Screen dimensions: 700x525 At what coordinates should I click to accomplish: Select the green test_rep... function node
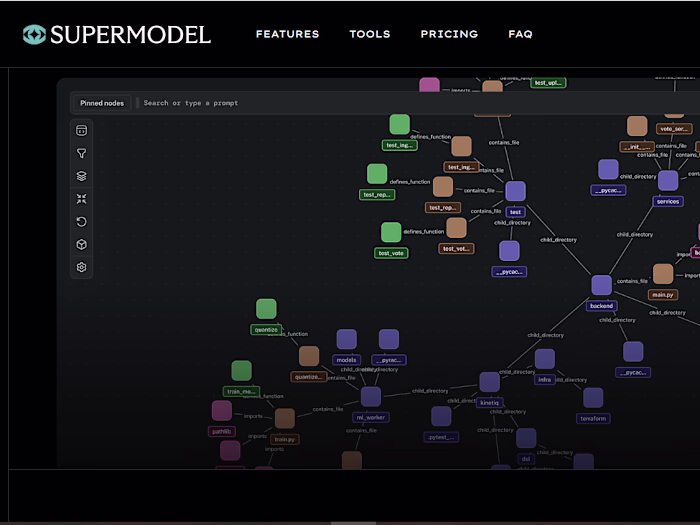point(377,174)
